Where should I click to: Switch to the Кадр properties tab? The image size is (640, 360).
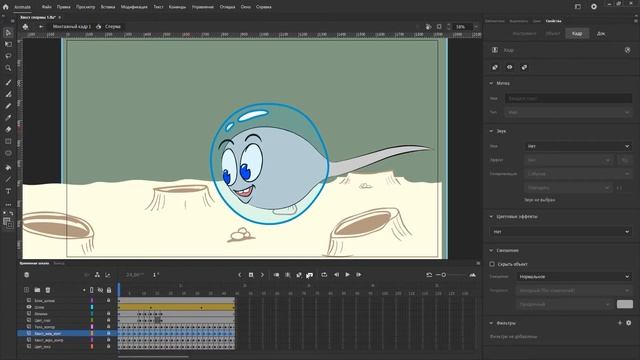click(x=577, y=33)
